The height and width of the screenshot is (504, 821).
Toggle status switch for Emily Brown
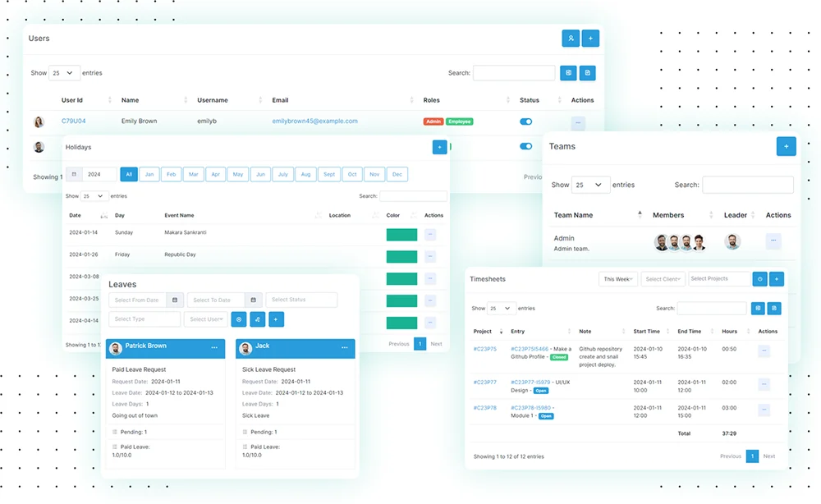pyautogui.click(x=526, y=121)
